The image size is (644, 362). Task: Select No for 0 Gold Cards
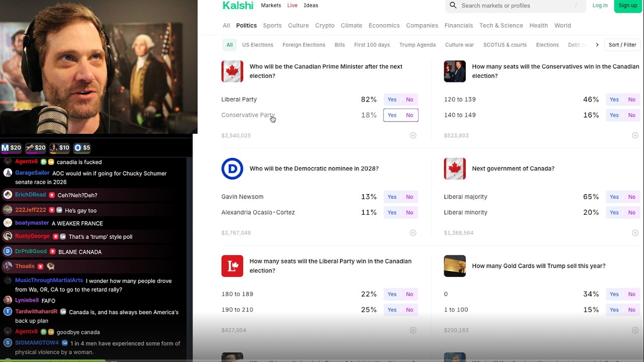(x=632, y=294)
